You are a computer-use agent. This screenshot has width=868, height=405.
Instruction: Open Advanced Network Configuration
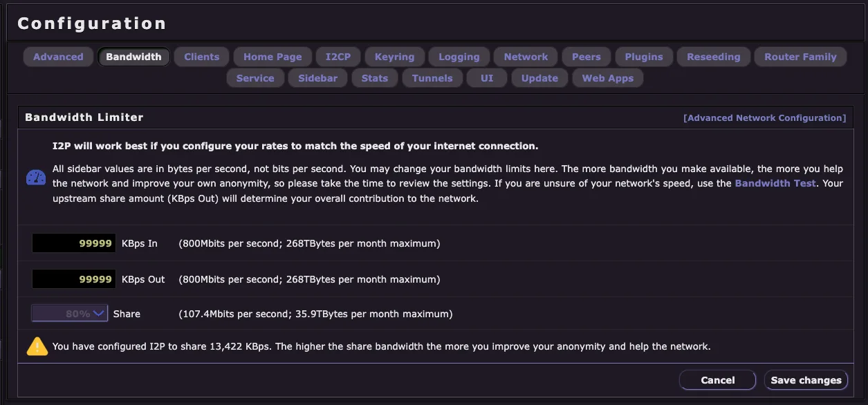coord(764,117)
